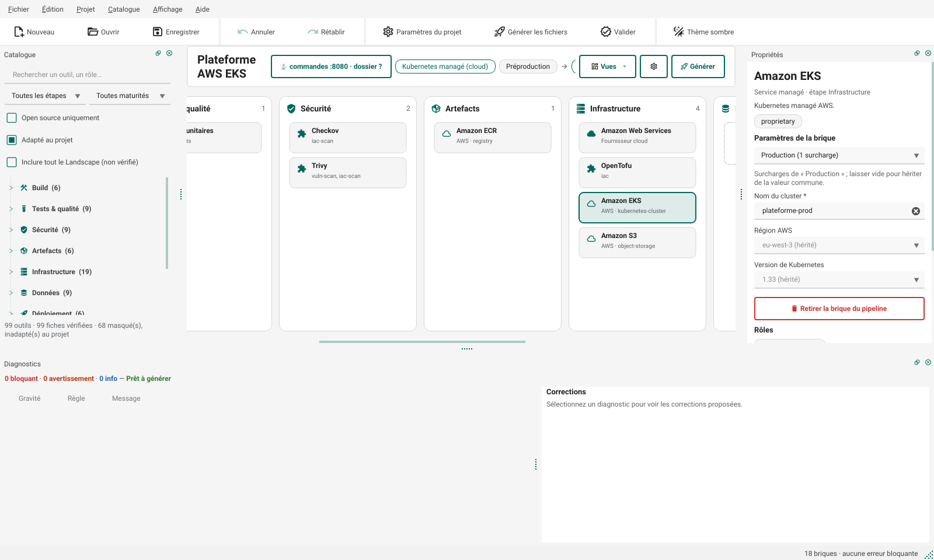The height and width of the screenshot is (560, 934).
Task: Click the Ouvrir folder button
Action: [x=103, y=32]
